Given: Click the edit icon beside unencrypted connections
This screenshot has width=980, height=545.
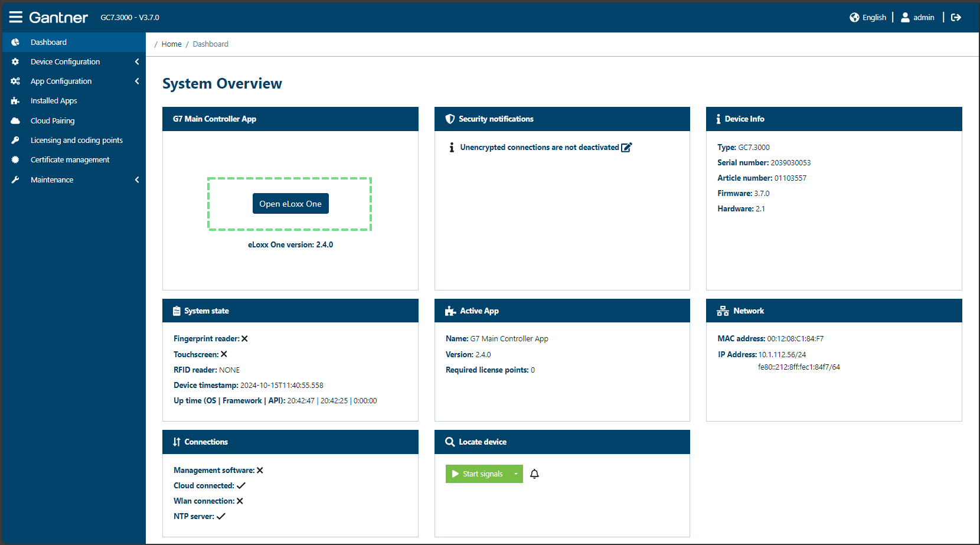Looking at the screenshot, I should [x=626, y=147].
